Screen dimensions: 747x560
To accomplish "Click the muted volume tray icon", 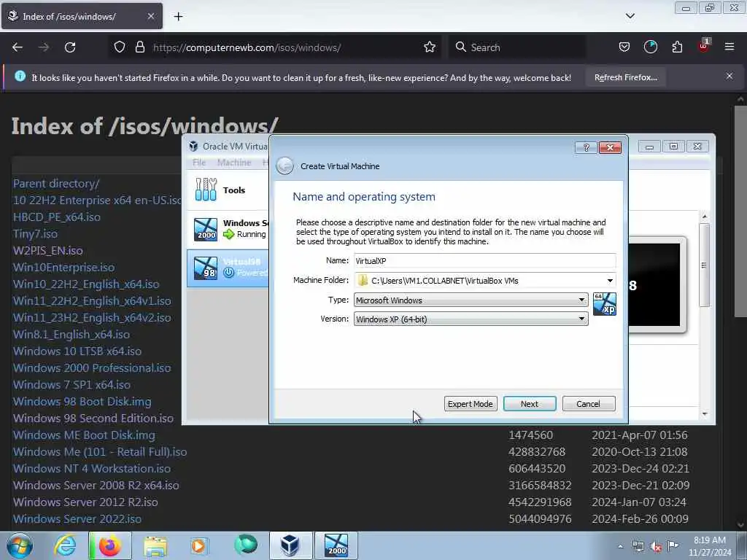I will [656, 547].
